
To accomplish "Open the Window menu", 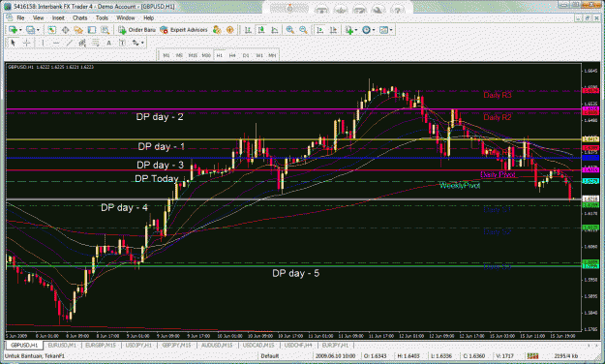I will coord(126,17).
